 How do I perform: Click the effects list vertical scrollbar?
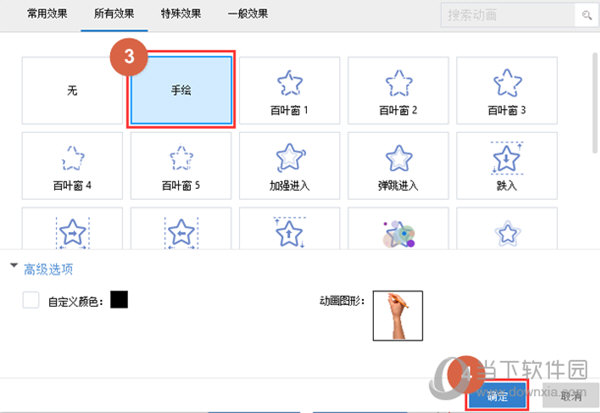[595, 103]
